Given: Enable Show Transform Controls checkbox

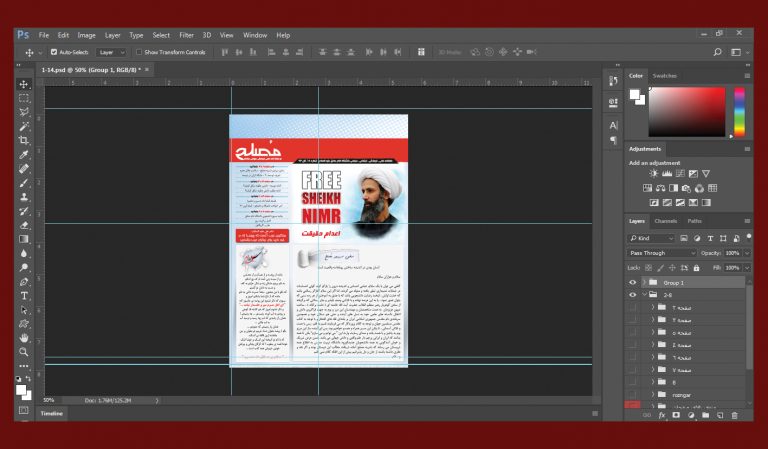Looking at the screenshot, I should coord(139,52).
